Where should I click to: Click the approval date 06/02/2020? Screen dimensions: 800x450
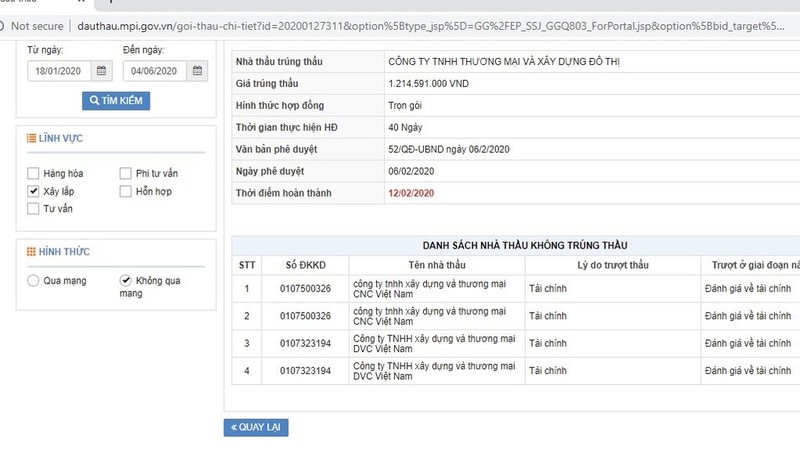[x=411, y=171]
